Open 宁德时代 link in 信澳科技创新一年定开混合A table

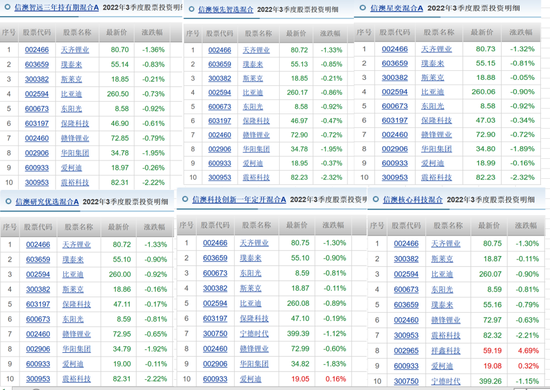tap(254, 334)
